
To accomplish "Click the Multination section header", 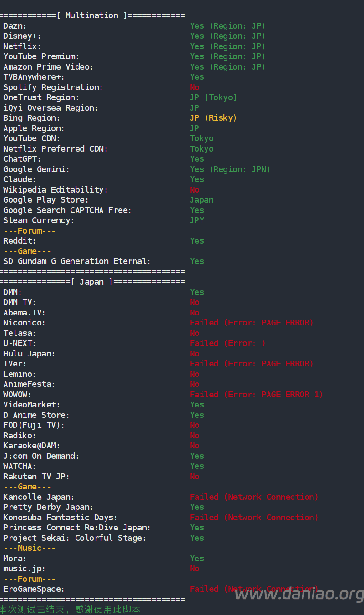I will click(91, 15).
